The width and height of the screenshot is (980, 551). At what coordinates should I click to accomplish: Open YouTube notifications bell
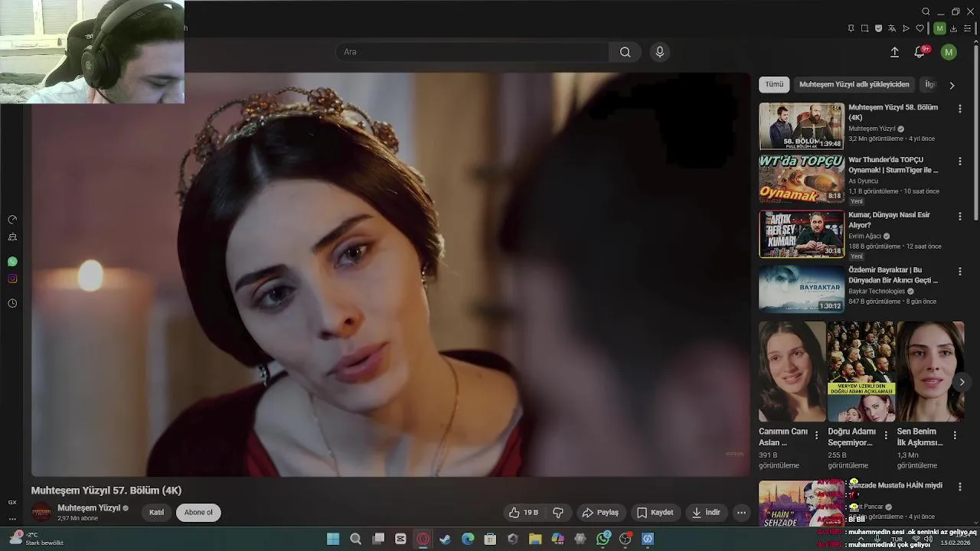pyautogui.click(x=920, y=52)
